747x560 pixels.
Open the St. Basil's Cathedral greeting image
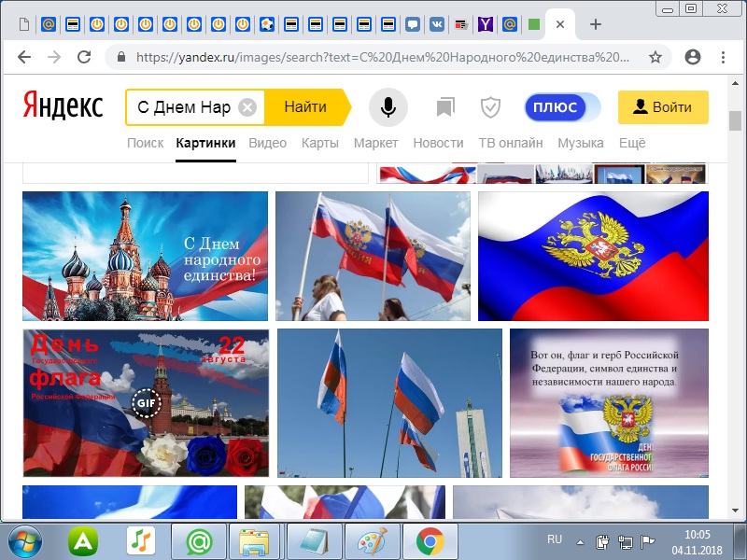coord(146,256)
